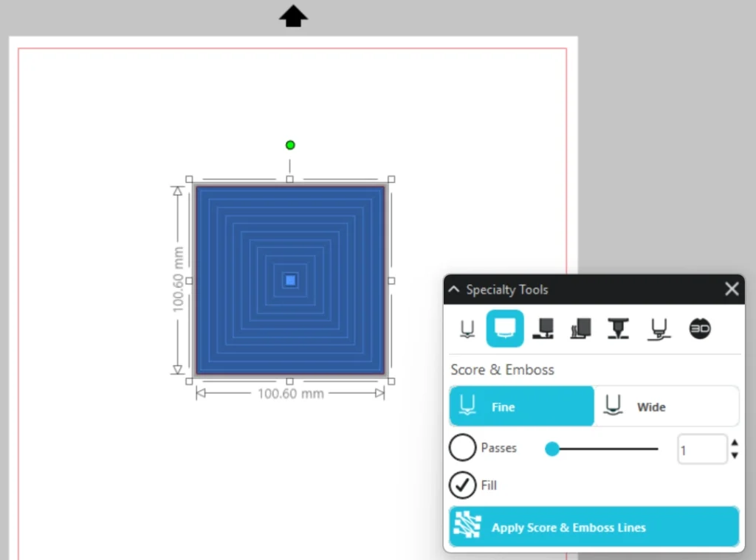Uncheck the Fill option
Screen dimensions: 756x560
[463, 485]
